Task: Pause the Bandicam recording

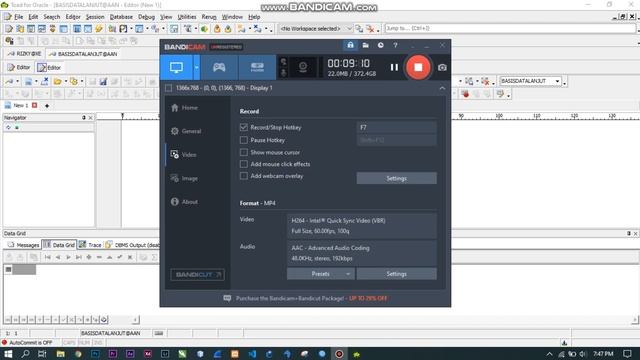Action: coord(394,67)
